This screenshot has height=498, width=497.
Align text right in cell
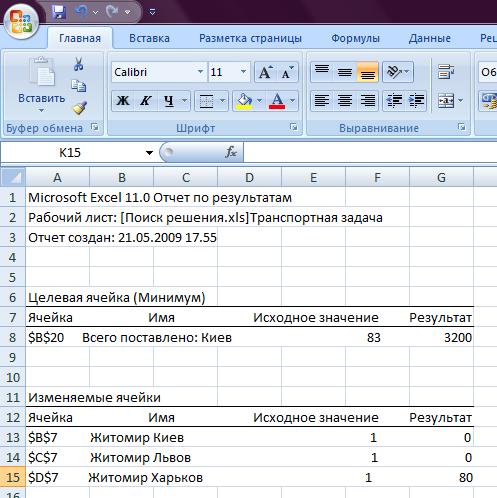[x=368, y=100]
